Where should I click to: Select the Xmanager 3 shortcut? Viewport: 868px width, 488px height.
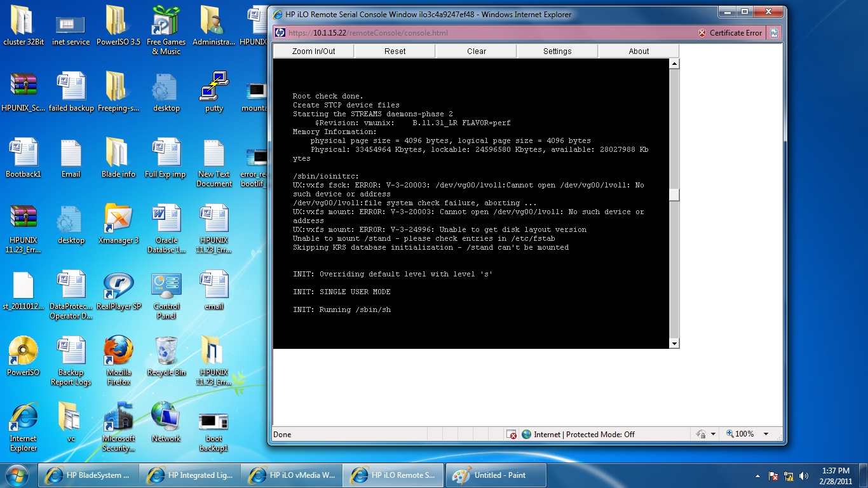pyautogui.click(x=118, y=225)
